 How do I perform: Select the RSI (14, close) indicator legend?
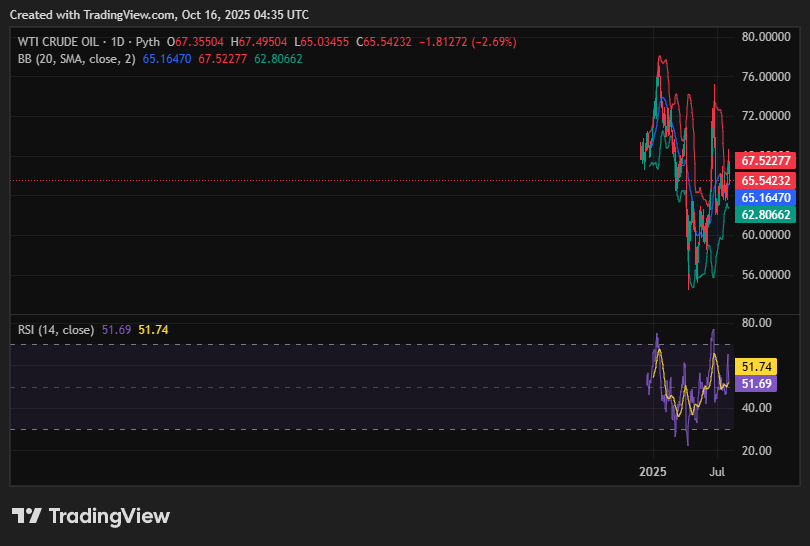coord(56,329)
